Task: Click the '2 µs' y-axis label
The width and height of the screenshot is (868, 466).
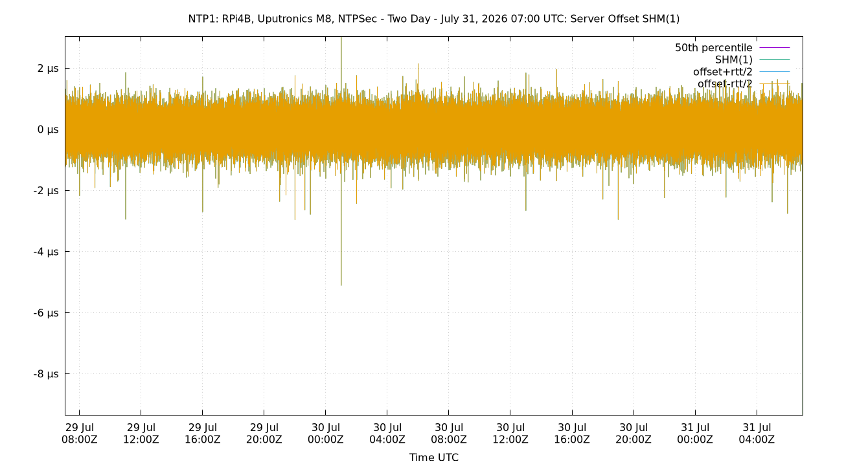Action: 48,68
